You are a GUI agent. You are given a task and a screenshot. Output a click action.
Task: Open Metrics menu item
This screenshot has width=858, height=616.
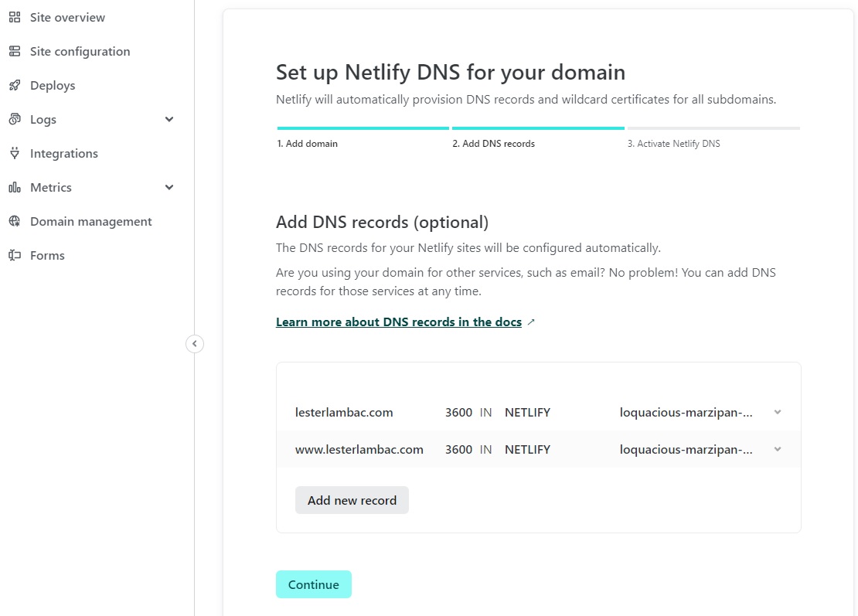pyautogui.click(x=51, y=188)
